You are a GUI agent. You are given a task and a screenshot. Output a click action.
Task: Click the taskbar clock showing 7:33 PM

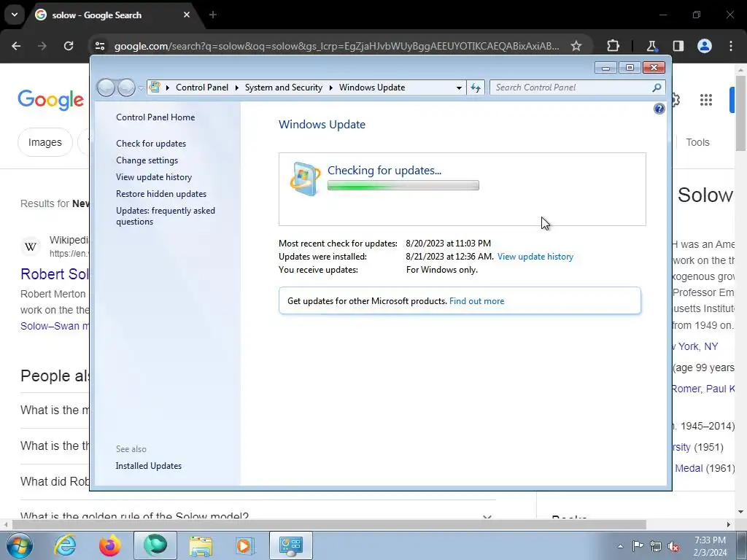(710, 546)
